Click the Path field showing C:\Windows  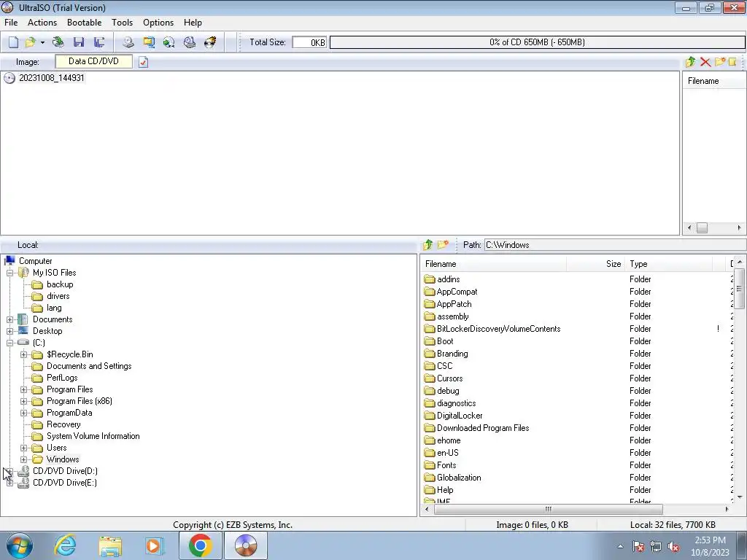pyautogui.click(x=615, y=245)
